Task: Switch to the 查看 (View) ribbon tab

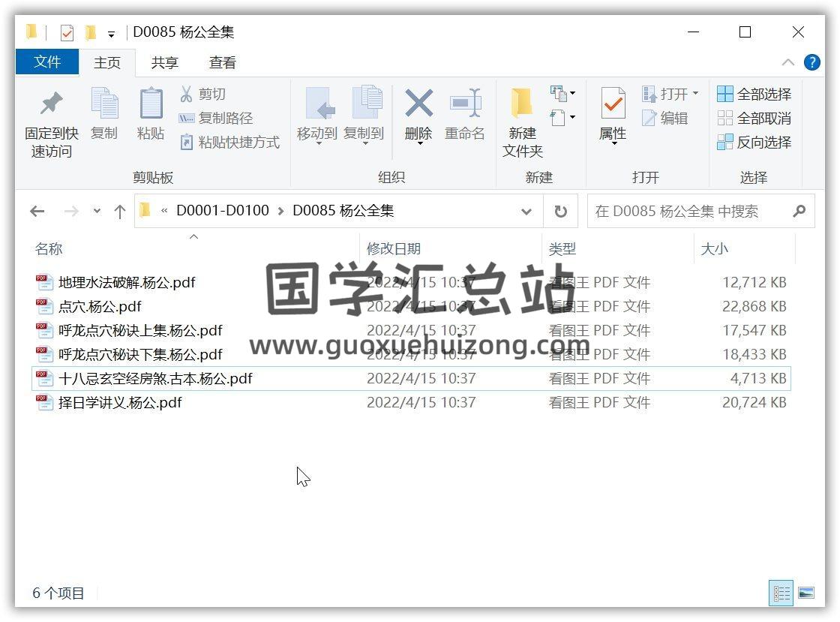Action: coord(222,63)
